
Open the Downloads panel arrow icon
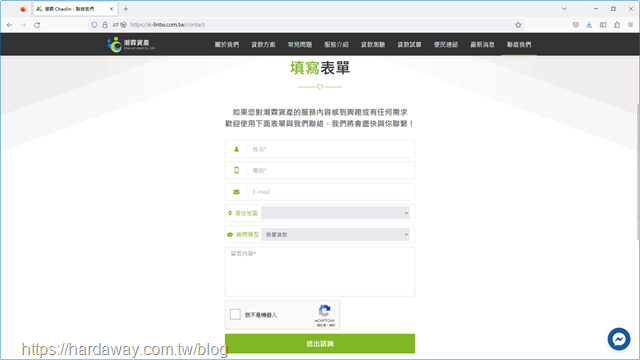click(x=589, y=25)
